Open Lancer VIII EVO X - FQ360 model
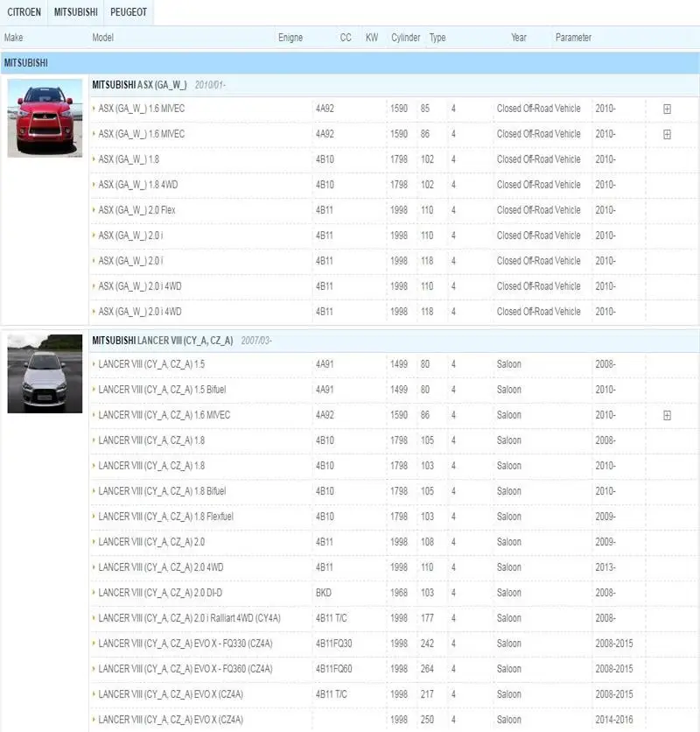Image resolution: width=700 pixels, height=732 pixels. click(185, 669)
